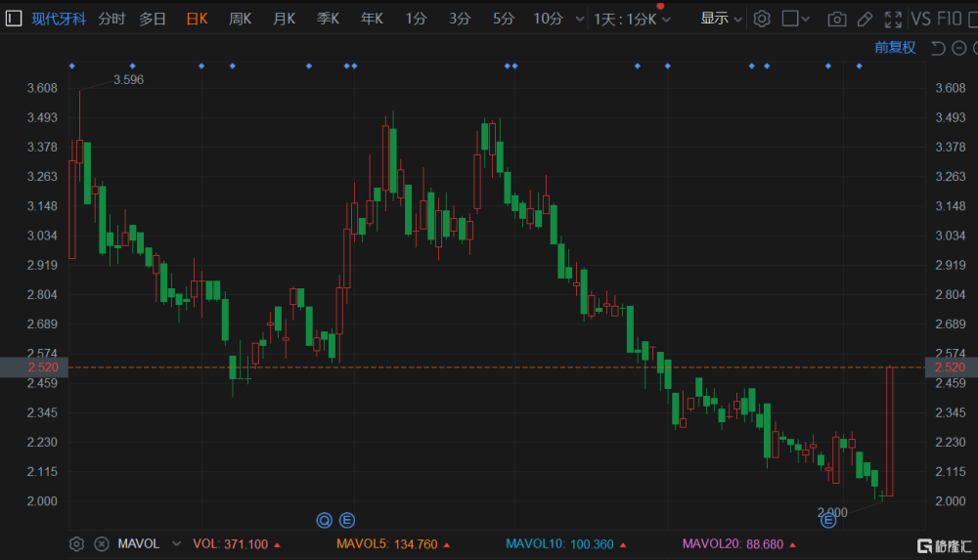
Task: Open the 前复权 adjustment setting
Action: [x=895, y=47]
